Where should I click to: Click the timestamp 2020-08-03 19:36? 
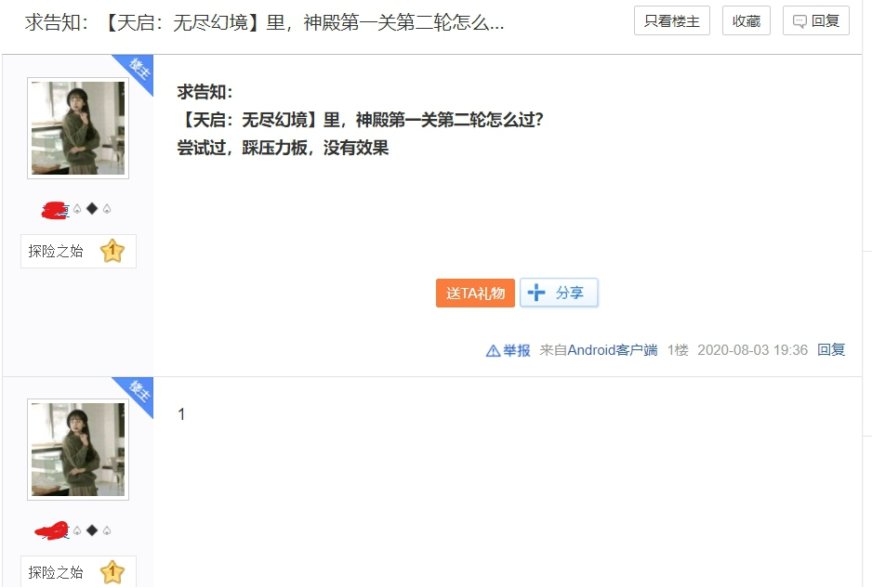pos(752,350)
